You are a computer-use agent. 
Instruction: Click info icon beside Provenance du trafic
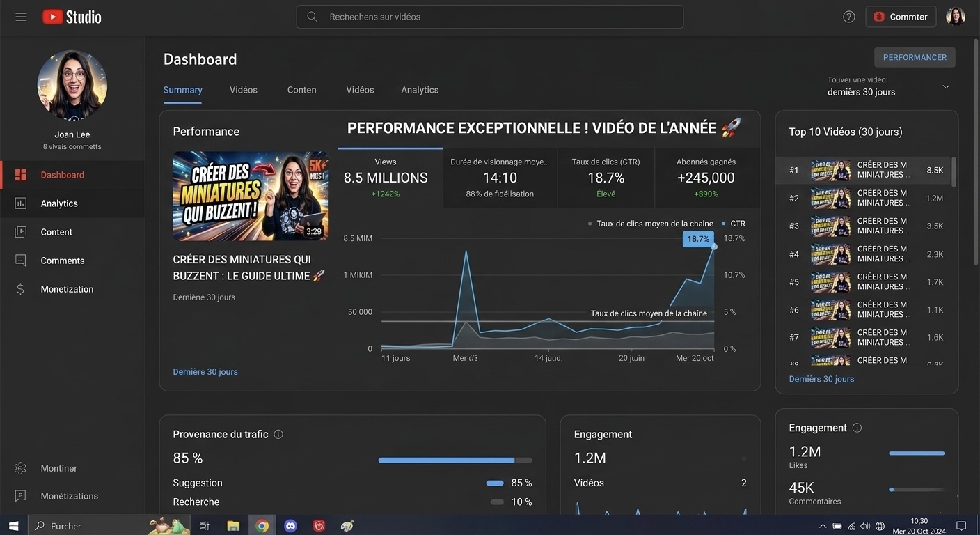click(278, 434)
